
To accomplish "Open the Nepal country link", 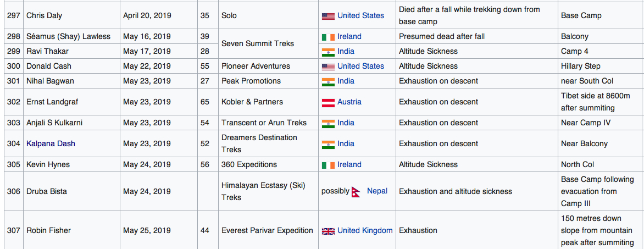I will pyautogui.click(x=377, y=191).
